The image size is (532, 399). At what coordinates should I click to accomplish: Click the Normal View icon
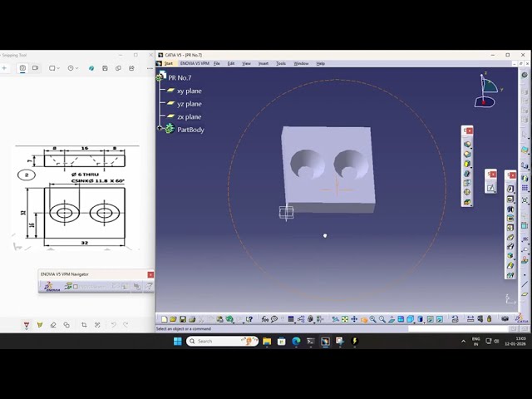[392, 319]
